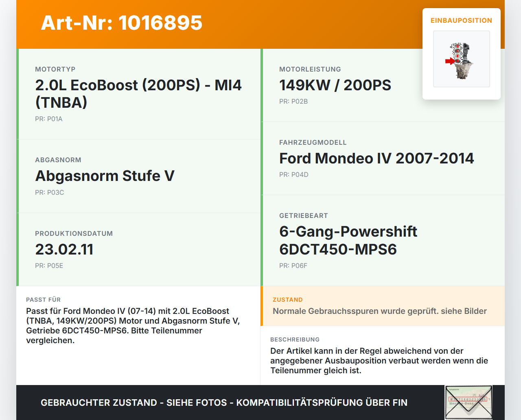The image size is (521, 420).
Task: Select the Produktionsdatum 23.02.11 value
Action: 64,249
